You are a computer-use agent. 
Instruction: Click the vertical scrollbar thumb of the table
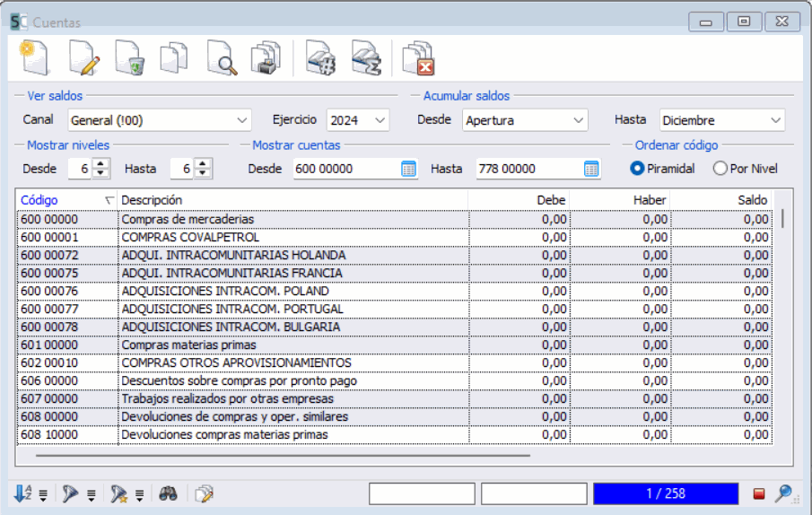coord(782,218)
